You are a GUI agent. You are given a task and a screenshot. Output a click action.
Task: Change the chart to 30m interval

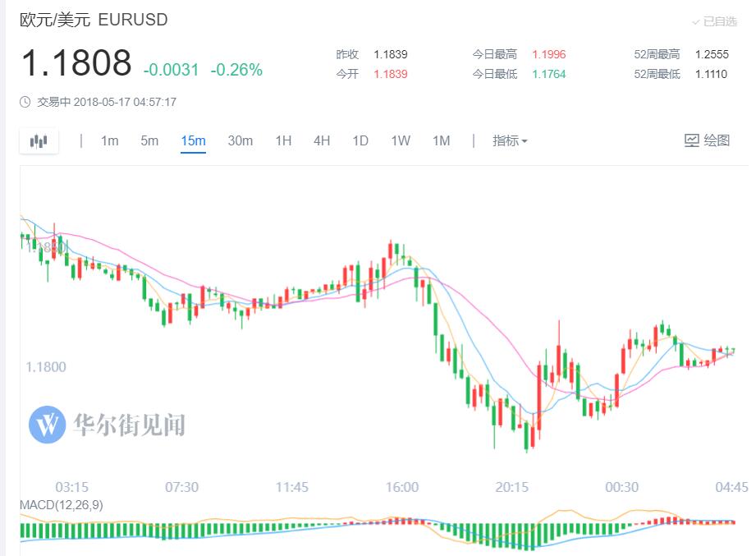click(x=240, y=140)
